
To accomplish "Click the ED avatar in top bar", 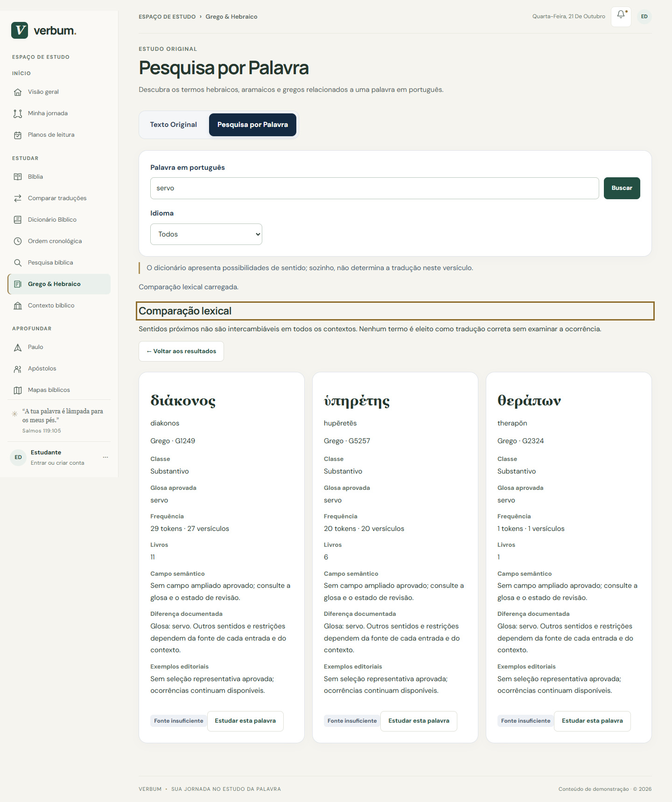I will click(x=644, y=16).
